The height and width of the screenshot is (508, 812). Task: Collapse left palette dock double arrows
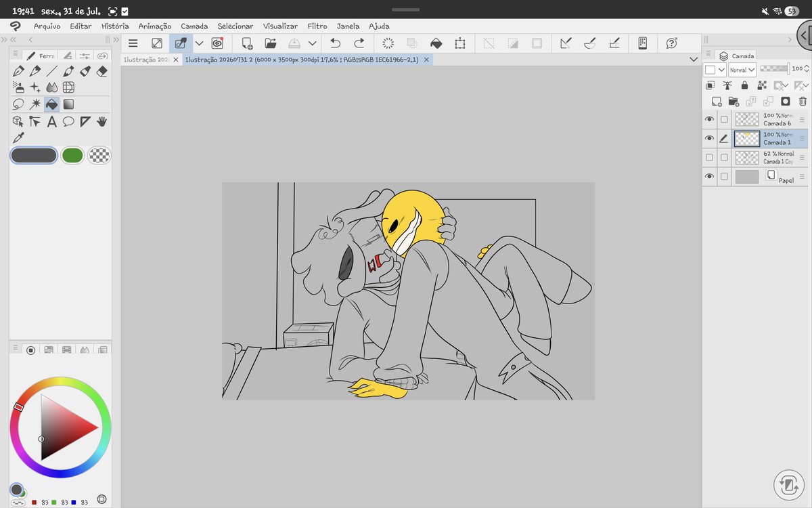[x=14, y=40]
